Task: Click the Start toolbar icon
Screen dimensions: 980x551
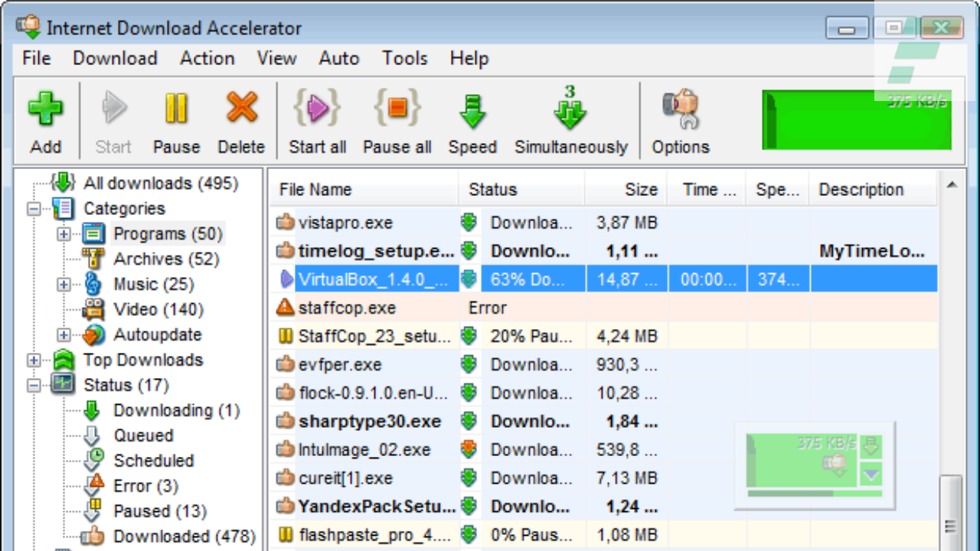Action: point(113,109)
